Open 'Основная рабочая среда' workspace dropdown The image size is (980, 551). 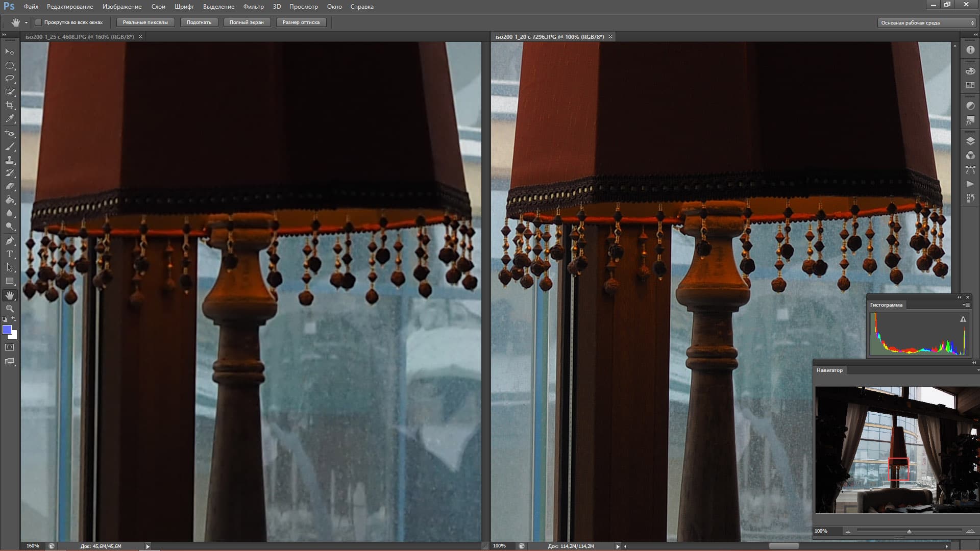(927, 23)
